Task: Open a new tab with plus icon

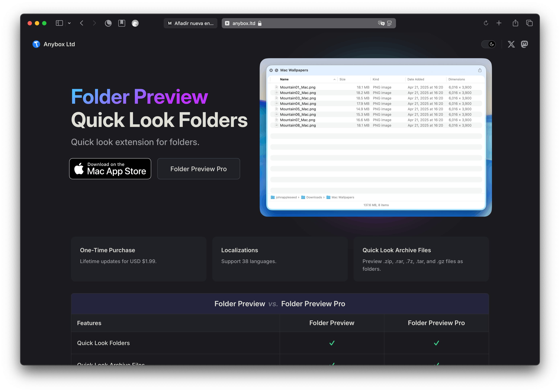Action: (x=499, y=23)
